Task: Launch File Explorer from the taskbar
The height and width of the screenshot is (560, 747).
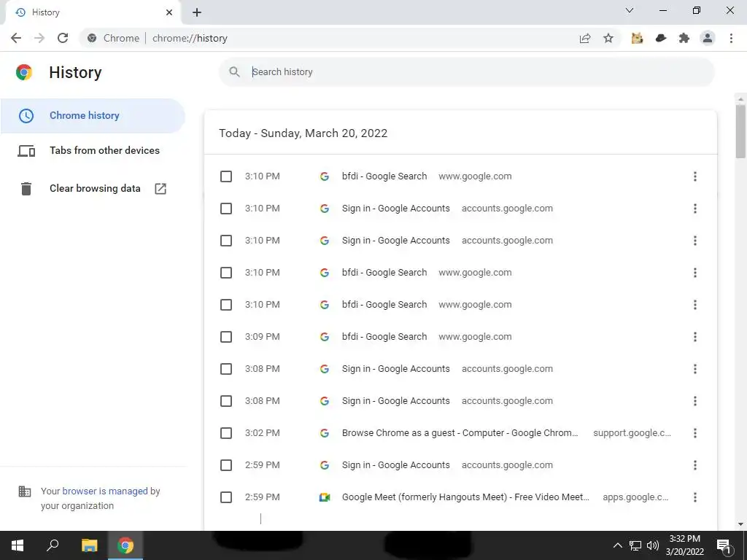Action: (89, 545)
